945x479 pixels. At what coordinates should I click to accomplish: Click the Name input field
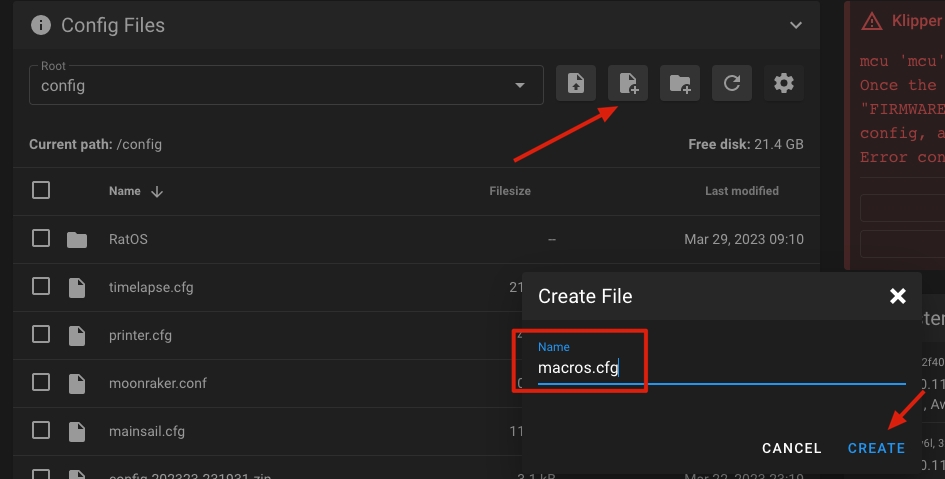[x=721, y=368]
